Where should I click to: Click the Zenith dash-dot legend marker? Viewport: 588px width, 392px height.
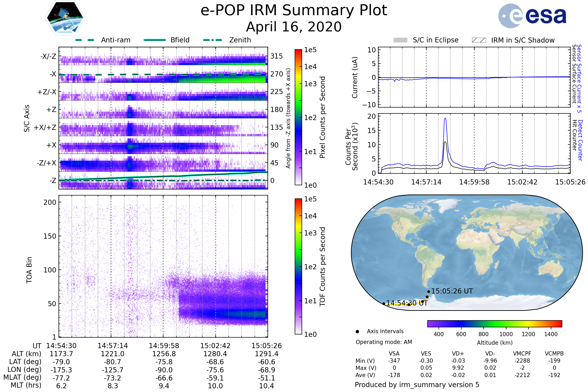click(x=212, y=40)
